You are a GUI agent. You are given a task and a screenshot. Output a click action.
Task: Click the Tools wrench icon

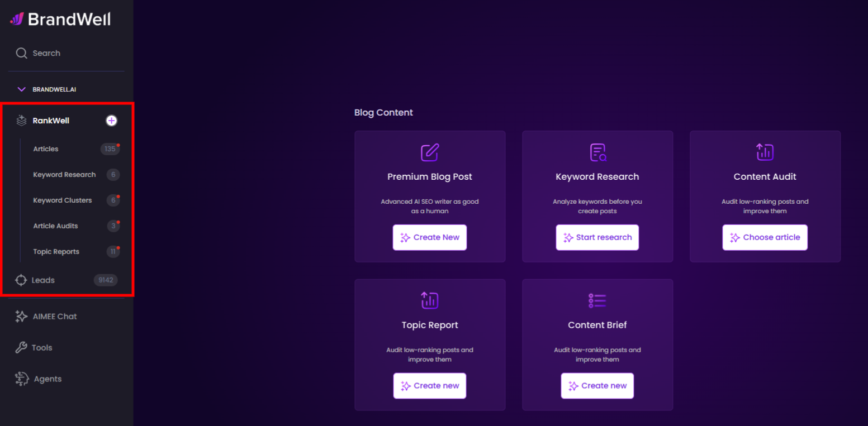(x=21, y=348)
